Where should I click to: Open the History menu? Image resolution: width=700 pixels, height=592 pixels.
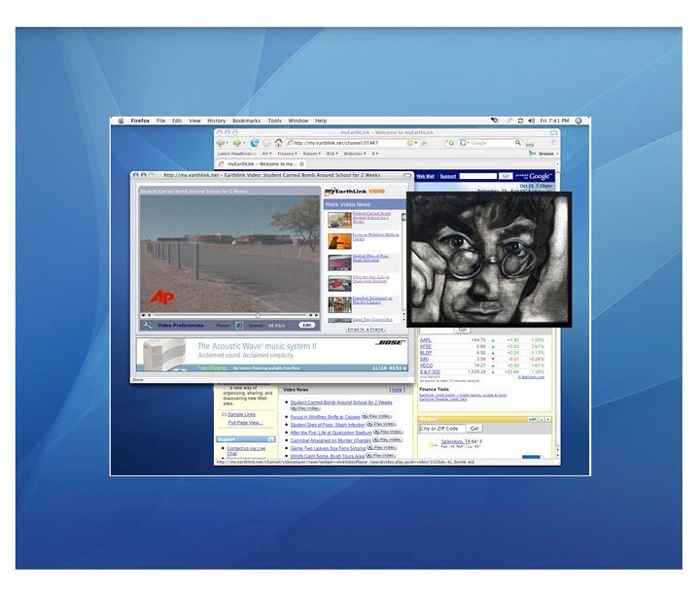(216, 120)
